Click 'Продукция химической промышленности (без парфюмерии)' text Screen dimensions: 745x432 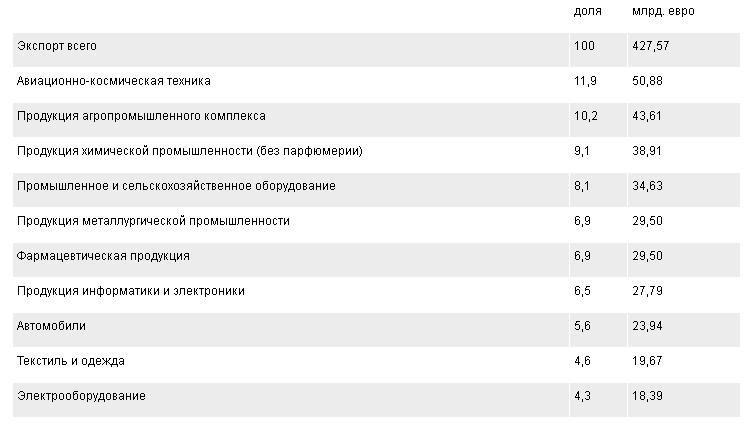190,151
